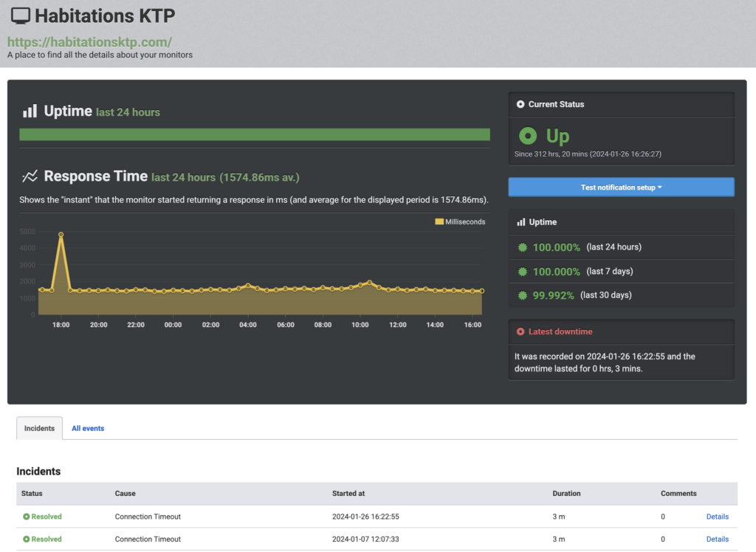Click the line graph icon beside Response Time
The width and height of the screenshot is (756, 552).
tap(30, 176)
